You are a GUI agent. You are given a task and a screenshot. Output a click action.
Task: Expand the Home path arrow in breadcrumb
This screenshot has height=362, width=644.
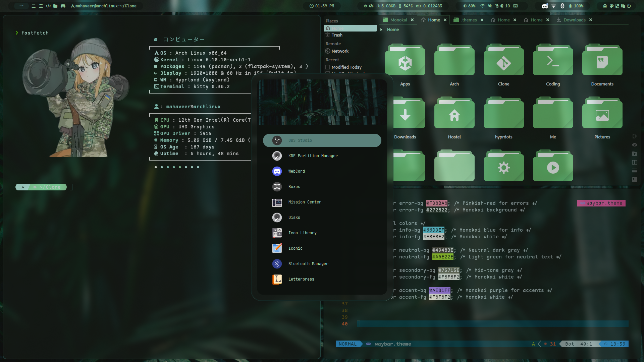pyautogui.click(x=381, y=29)
